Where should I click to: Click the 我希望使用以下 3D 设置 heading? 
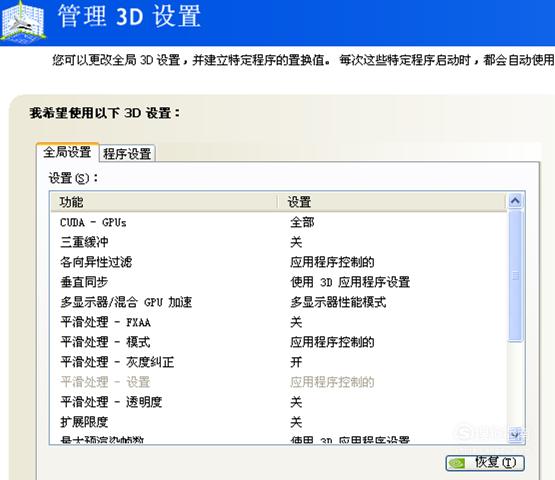[105, 113]
